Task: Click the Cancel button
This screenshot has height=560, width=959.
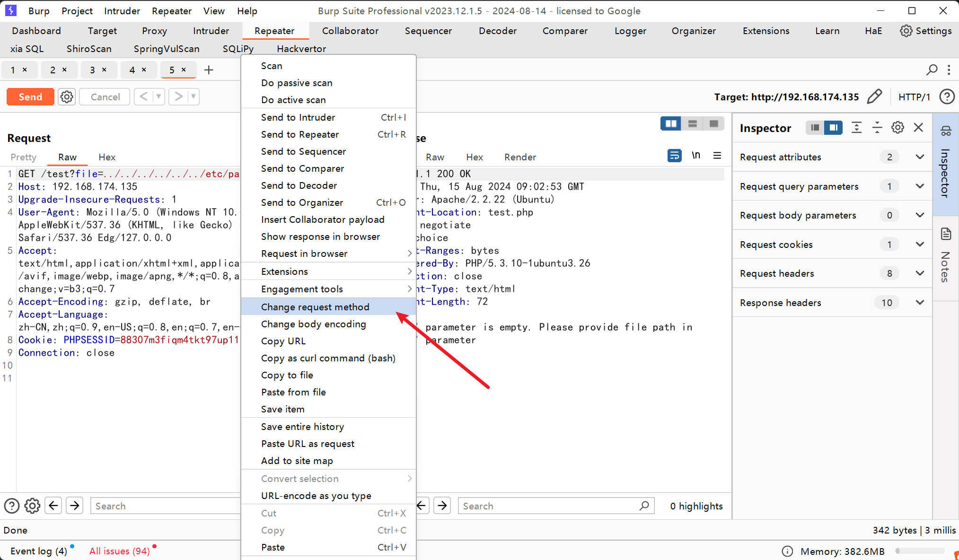Action: pyautogui.click(x=105, y=97)
